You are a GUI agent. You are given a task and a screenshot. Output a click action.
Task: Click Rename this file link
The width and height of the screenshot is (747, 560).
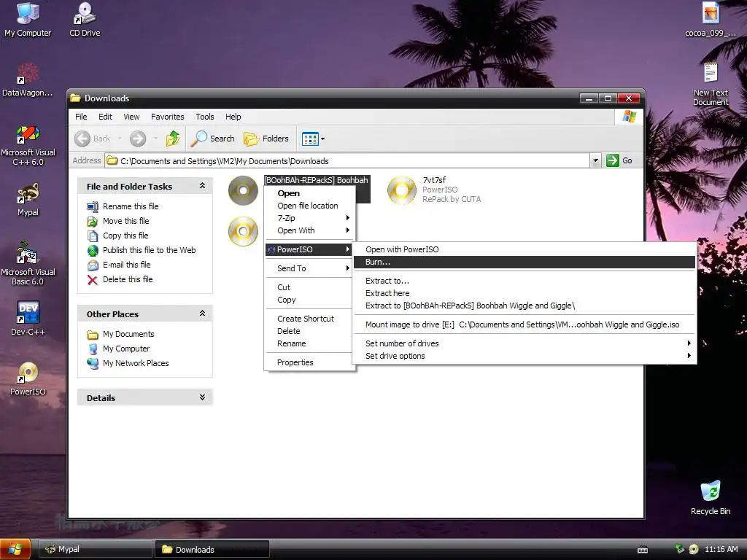(131, 206)
